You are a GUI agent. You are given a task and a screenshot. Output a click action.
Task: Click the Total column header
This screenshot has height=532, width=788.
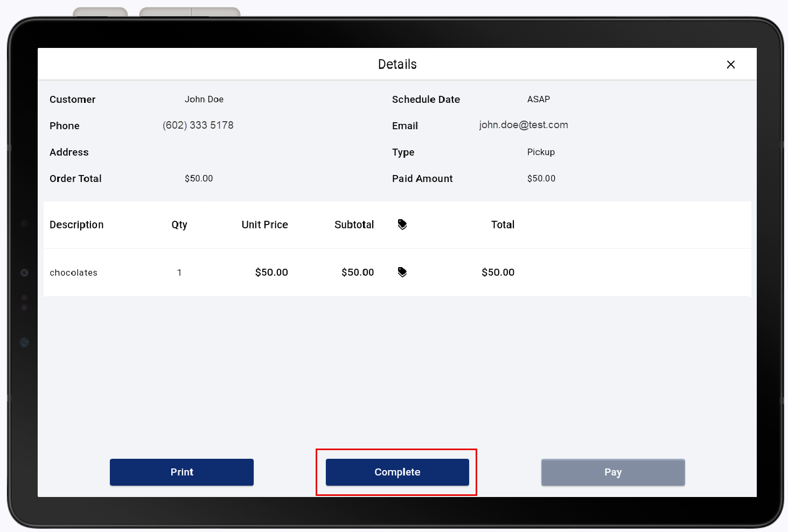click(502, 225)
